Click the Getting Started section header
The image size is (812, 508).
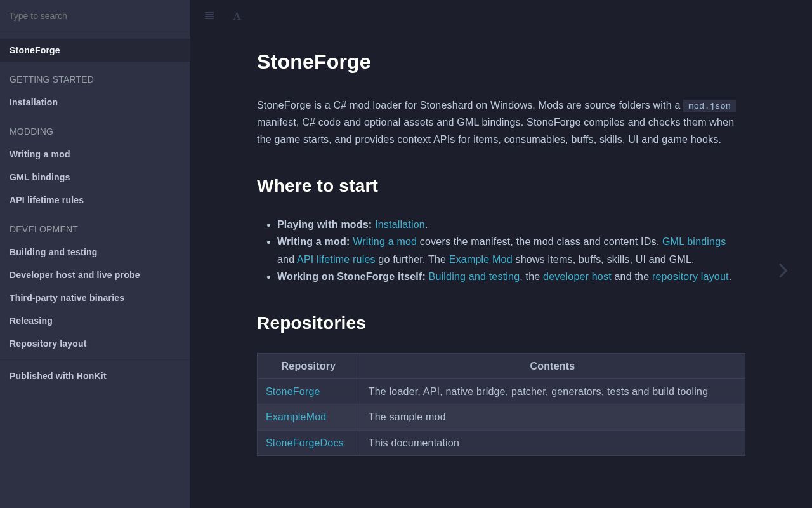click(51, 79)
